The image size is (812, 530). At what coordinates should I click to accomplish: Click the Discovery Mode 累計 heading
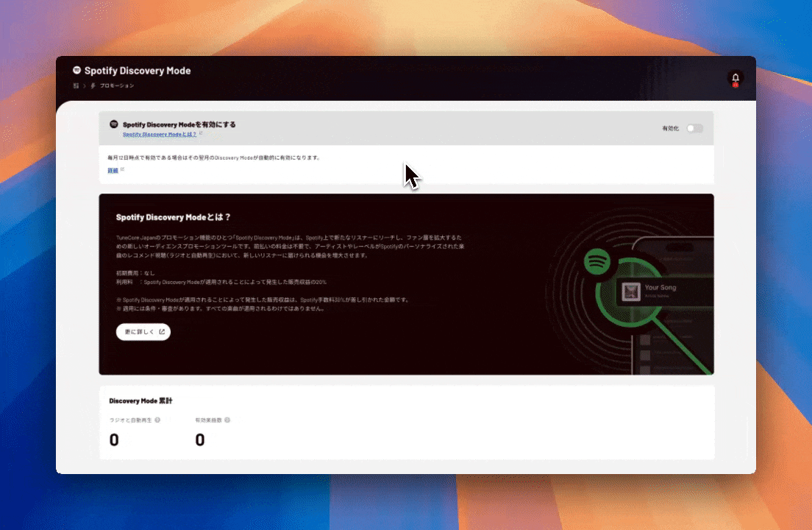[x=141, y=401]
